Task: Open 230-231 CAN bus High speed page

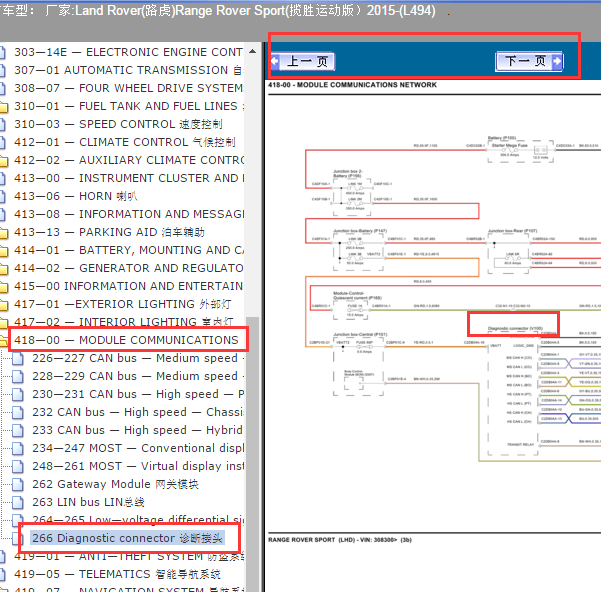Action: tap(138, 394)
